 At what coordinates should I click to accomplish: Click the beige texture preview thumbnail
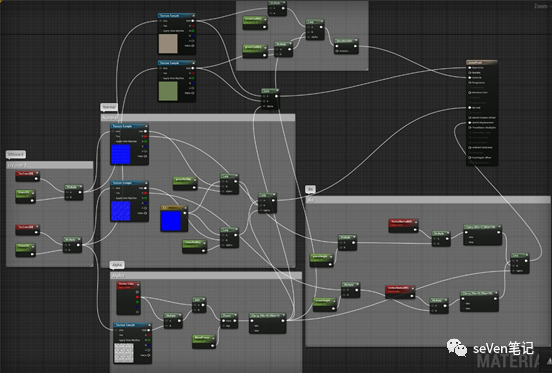(x=168, y=44)
